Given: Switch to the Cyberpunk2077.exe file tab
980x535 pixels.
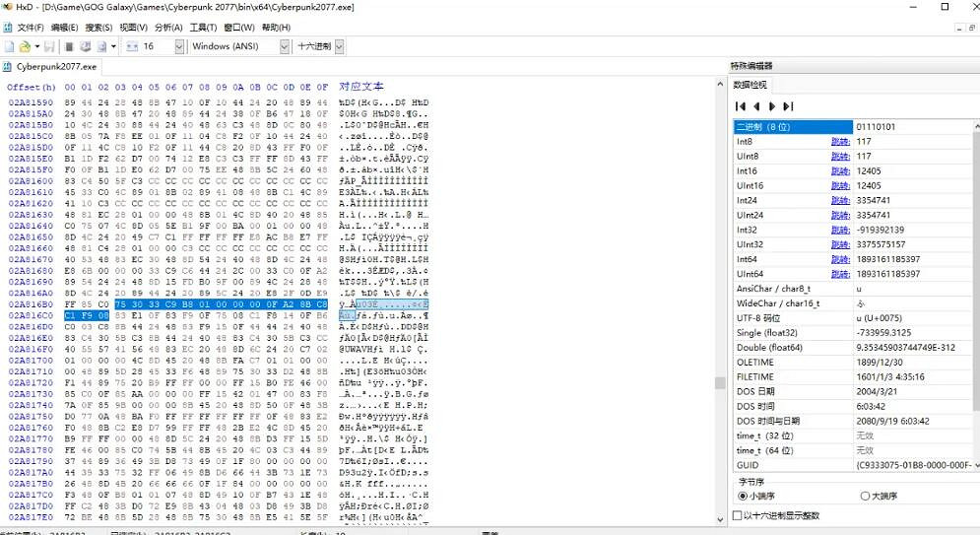Looking at the screenshot, I should coord(50,66).
